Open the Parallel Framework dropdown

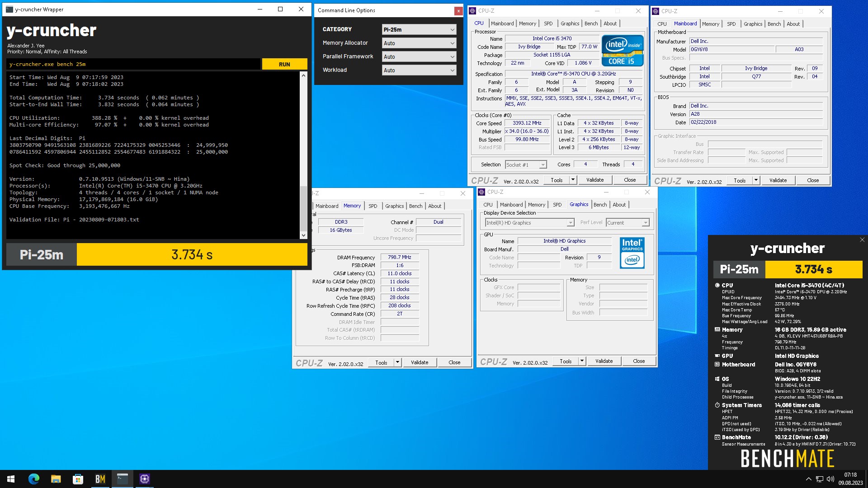[419, 57]
